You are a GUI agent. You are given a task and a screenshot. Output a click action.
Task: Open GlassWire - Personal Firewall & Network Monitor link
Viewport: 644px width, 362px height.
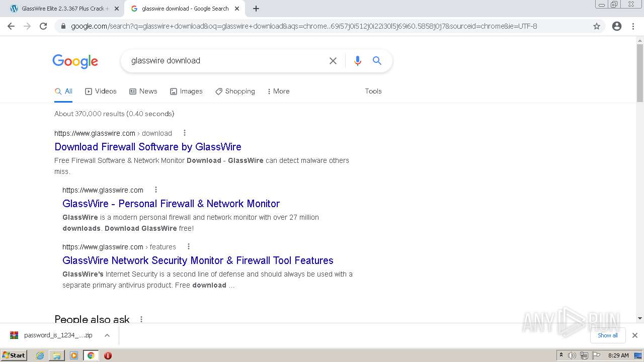pyautogui.click(x=171, y=204)
